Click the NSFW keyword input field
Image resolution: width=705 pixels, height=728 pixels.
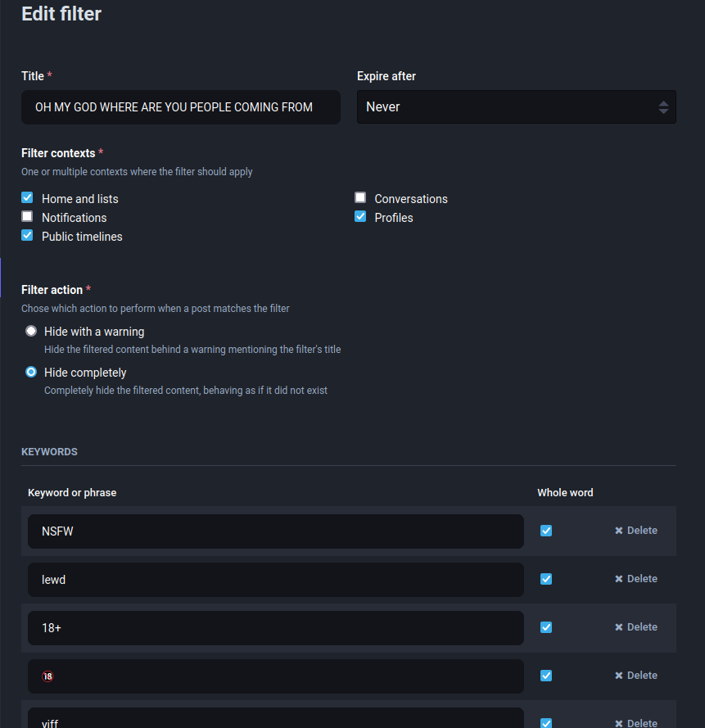coord(275,531)
